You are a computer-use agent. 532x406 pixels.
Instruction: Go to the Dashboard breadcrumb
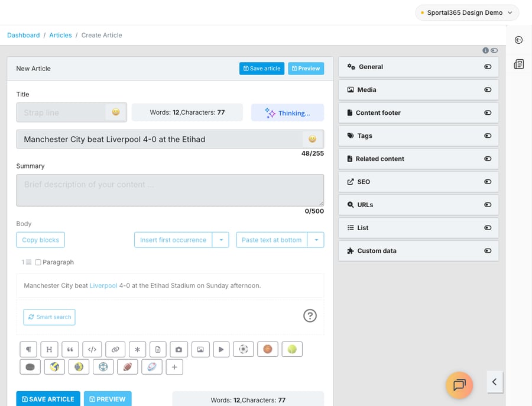click(24, 36)
